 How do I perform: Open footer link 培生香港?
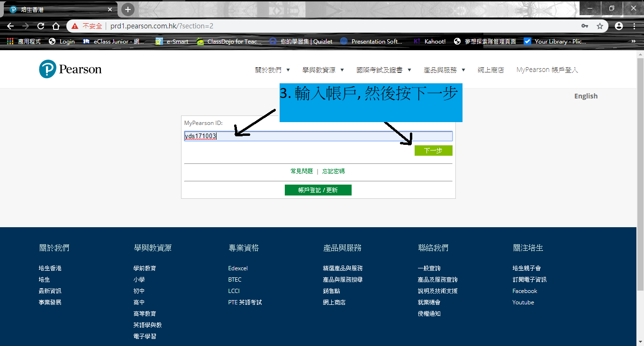[x=50, y=268]
